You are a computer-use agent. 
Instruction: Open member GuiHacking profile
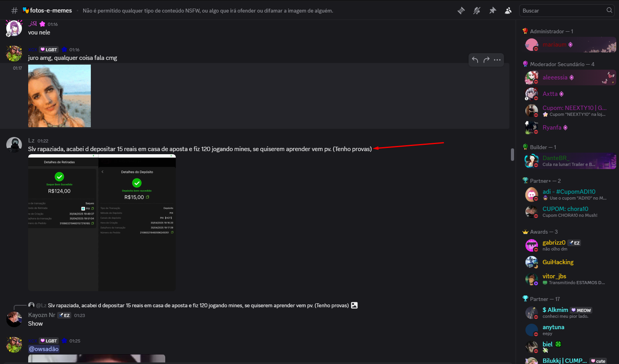tap(569, 262)
